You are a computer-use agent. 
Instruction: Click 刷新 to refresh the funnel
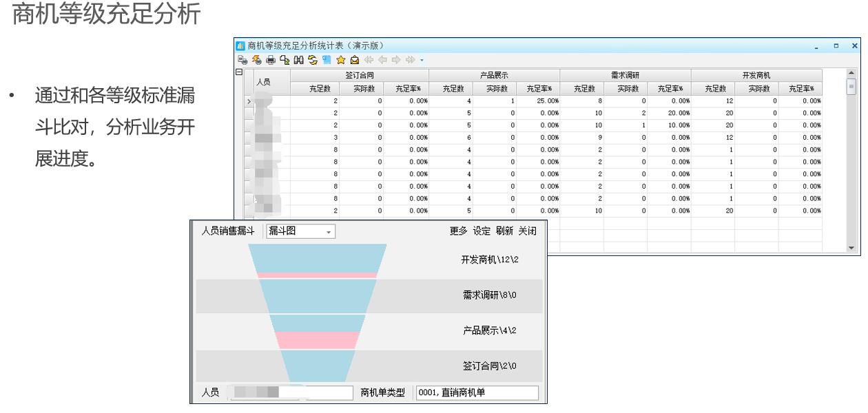click(x=504, y=231)
